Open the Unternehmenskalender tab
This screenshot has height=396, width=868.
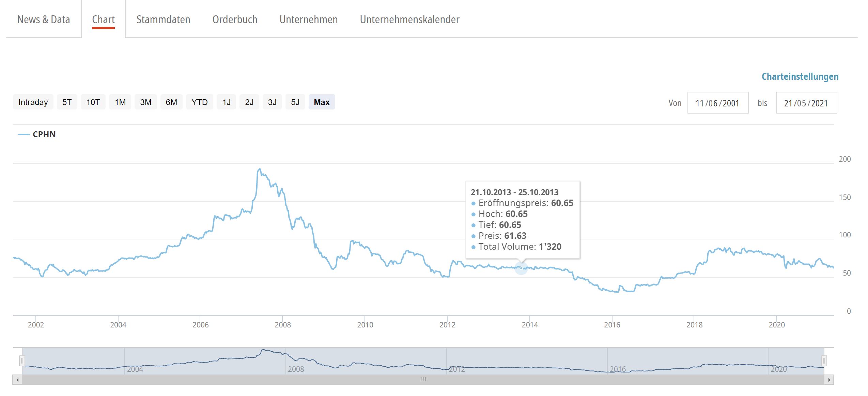point(409,19)
